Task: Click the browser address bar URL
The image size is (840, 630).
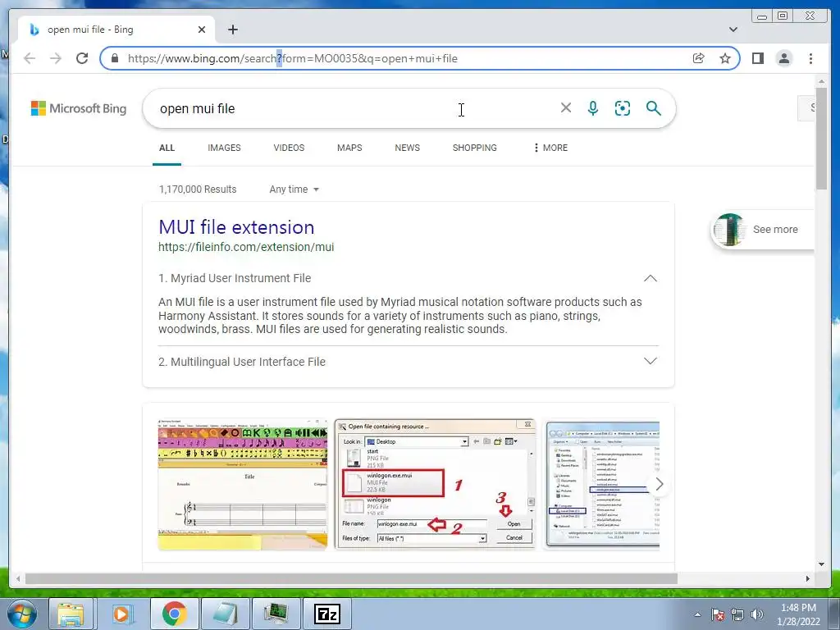Action: tap(293, 58)
